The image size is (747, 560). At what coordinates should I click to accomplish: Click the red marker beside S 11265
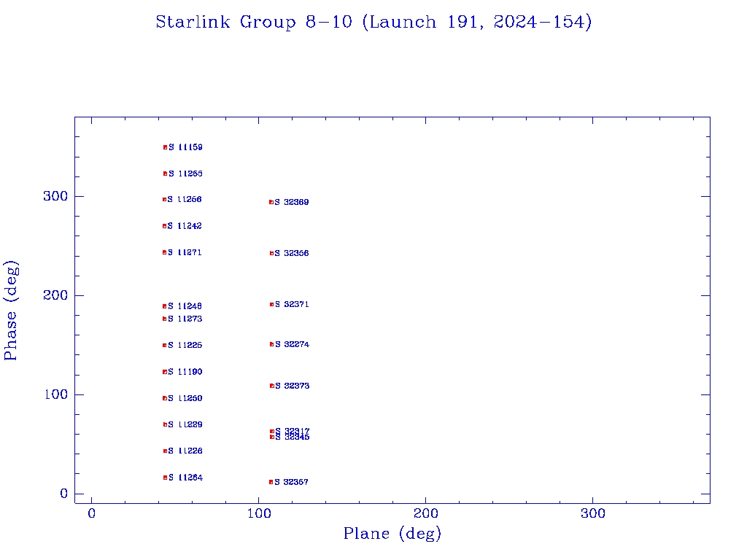(166, 174)
